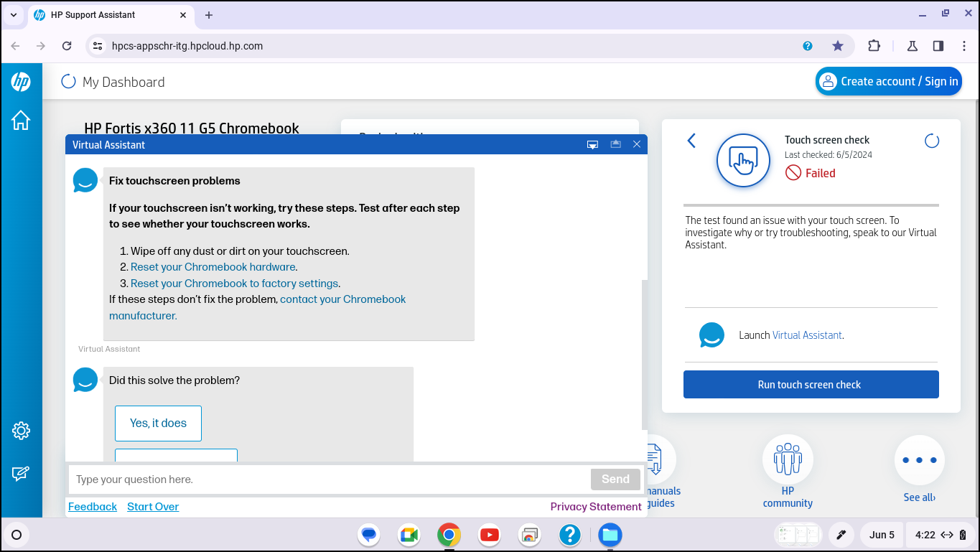Collapse the touch screen card with back chevron

(691, 141)
